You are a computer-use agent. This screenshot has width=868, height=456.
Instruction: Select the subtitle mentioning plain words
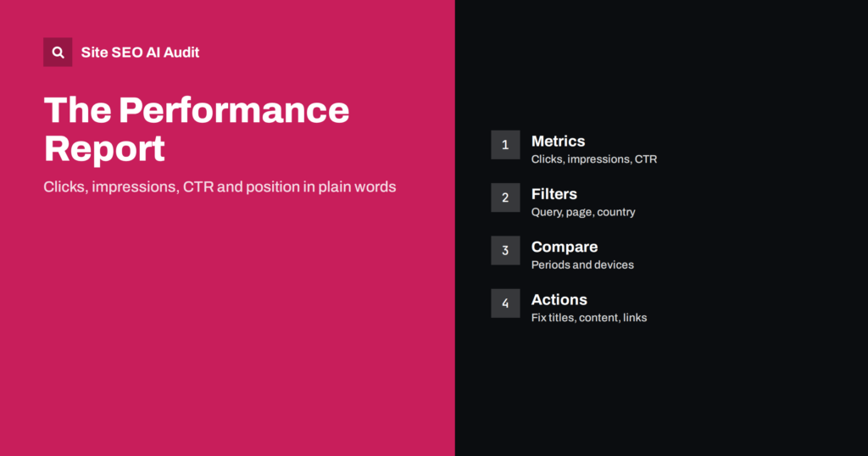click(x=220, y=187)
